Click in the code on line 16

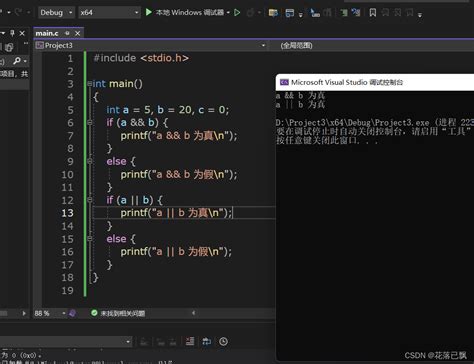pos(176,252)
